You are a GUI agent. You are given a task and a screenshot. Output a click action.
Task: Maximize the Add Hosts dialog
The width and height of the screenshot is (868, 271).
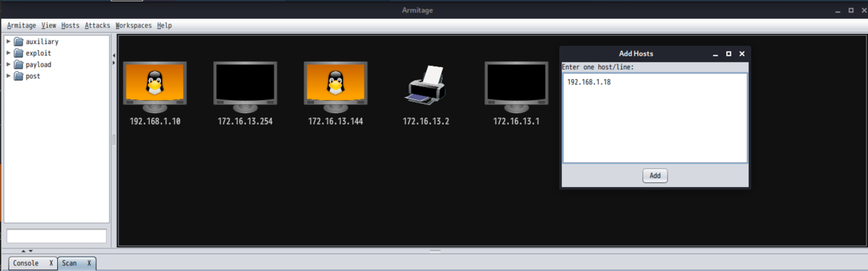pos(728,54)
